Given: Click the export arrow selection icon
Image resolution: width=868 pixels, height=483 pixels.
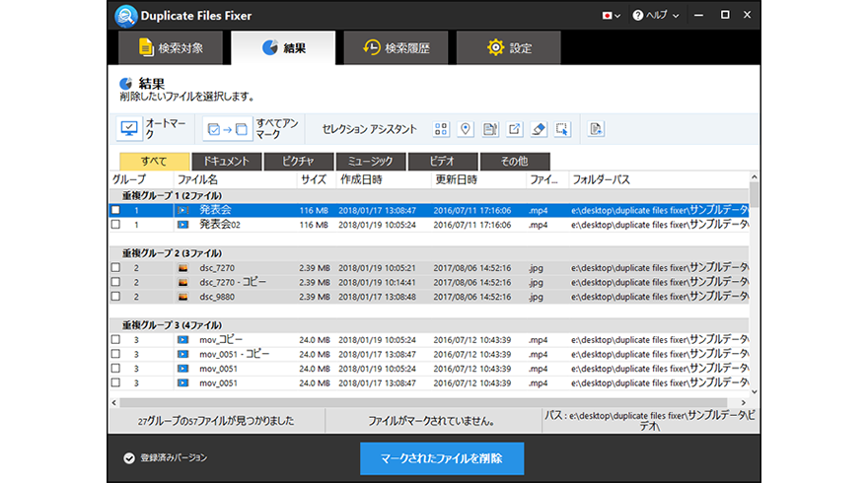Looking at the screenshot, I should (514, 129).
